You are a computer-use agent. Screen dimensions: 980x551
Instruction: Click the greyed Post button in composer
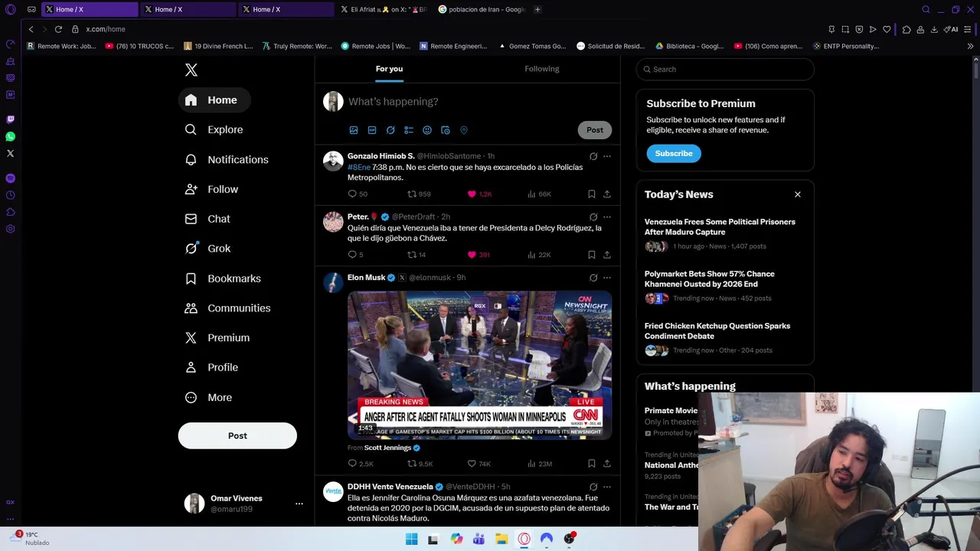595,130
